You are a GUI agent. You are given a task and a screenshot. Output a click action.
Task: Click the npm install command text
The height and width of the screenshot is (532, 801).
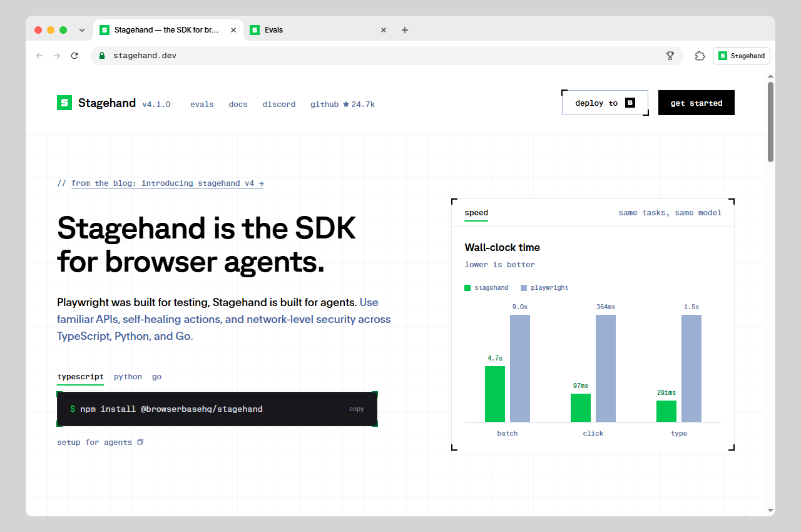tap(171, 409)
